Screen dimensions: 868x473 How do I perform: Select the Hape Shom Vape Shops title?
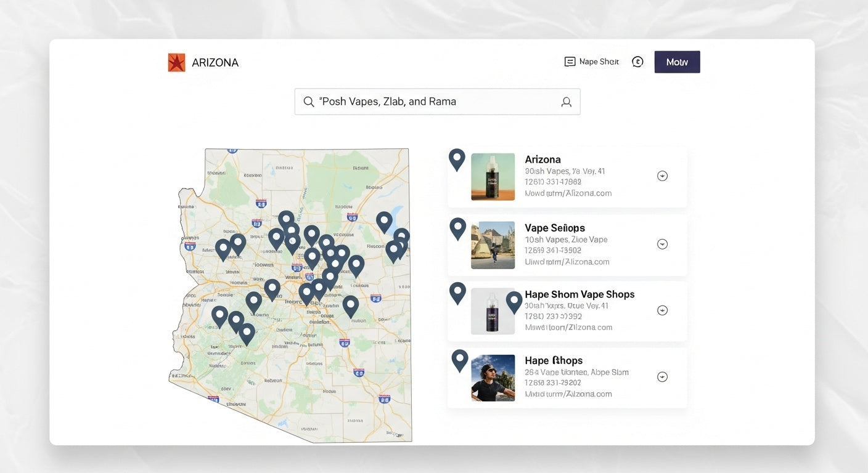pos(579,294)
